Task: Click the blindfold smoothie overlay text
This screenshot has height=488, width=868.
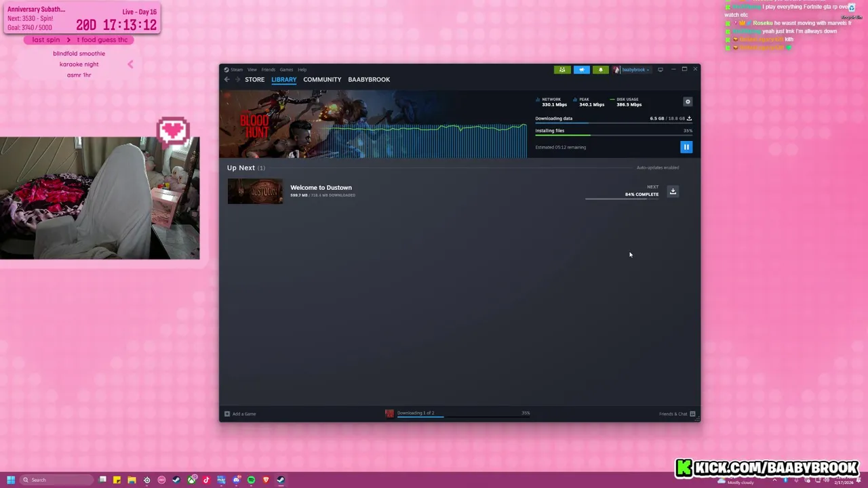Action: (79, 54)
